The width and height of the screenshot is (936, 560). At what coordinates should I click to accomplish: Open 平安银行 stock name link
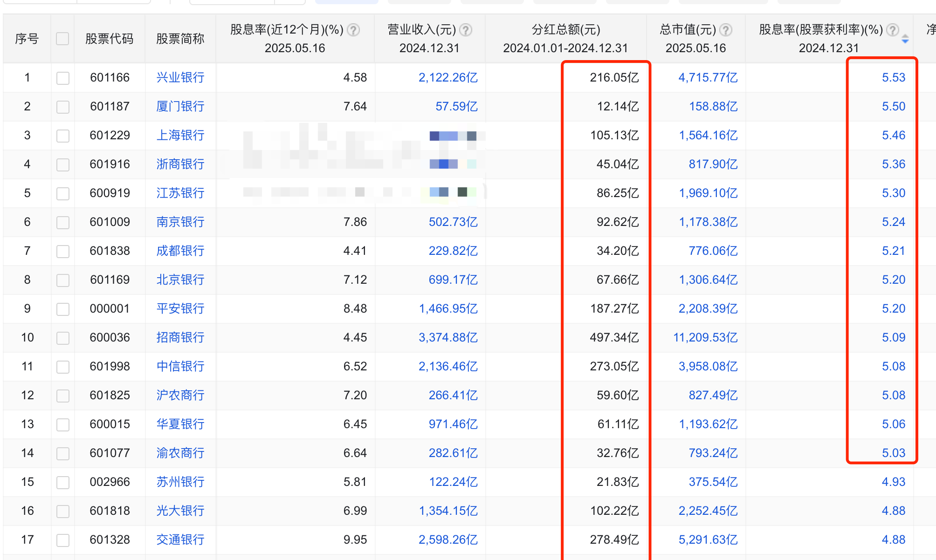pyautogui.click(x=180, y=308)
